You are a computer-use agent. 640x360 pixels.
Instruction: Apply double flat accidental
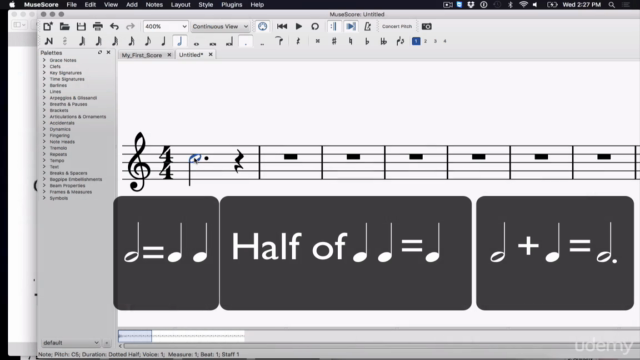383,41
